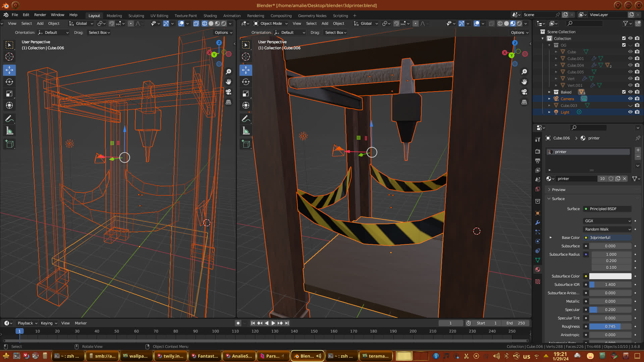
Task: Activate the Measure tool in left viewport
Action: [x=9, y=131]
